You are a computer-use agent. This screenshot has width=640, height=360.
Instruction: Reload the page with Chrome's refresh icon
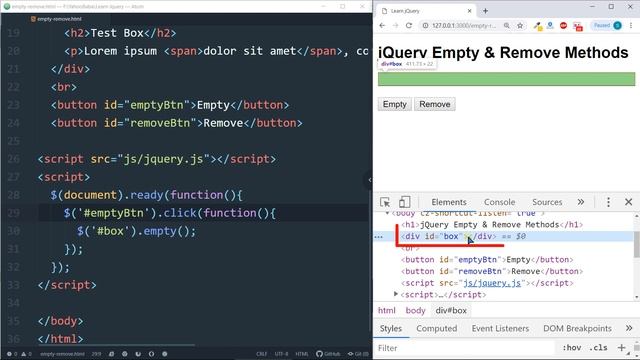[409, 25]
